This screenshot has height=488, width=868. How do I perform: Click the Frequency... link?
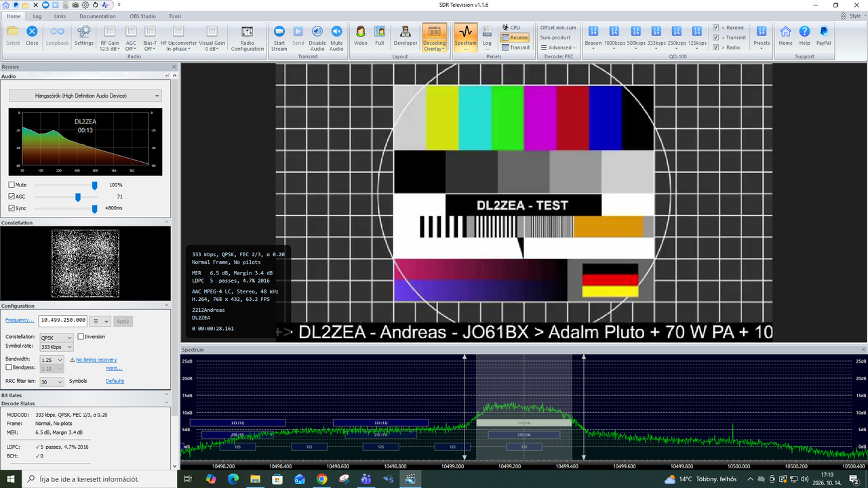pos(20,321)
